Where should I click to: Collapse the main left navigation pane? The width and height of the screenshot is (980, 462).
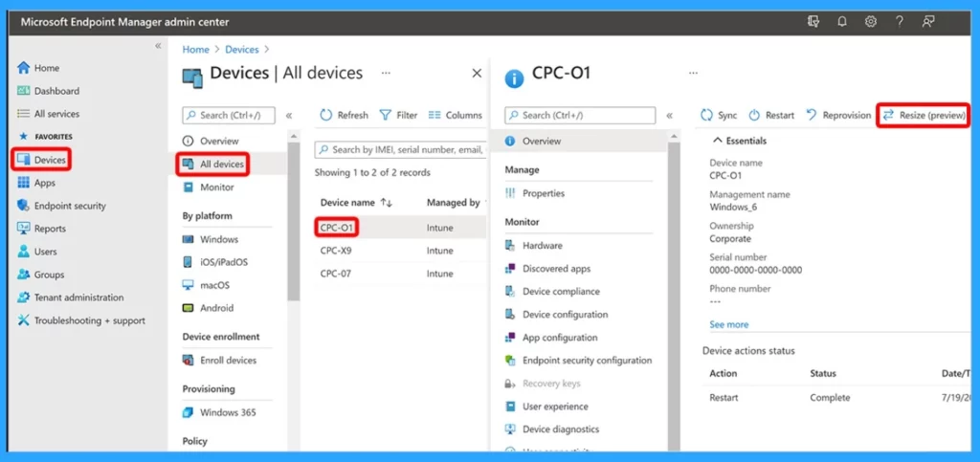coord(158,46)
